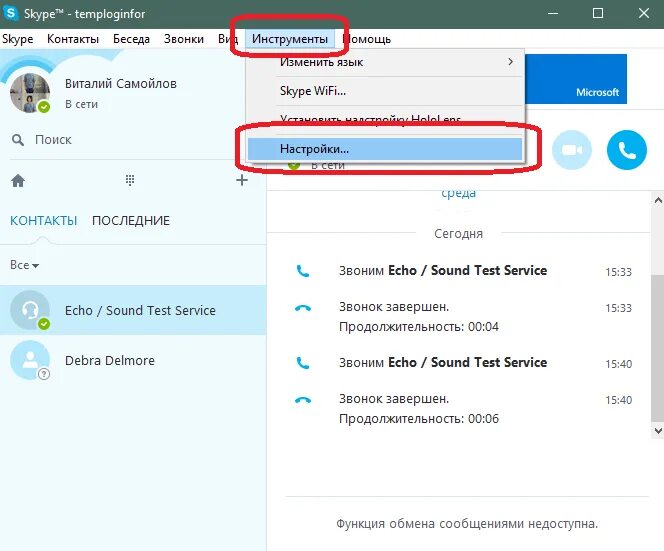Screen dimensions: 664x551
Task: Open the Все contacts filter dropdown
Action: (x=25, y=265)
